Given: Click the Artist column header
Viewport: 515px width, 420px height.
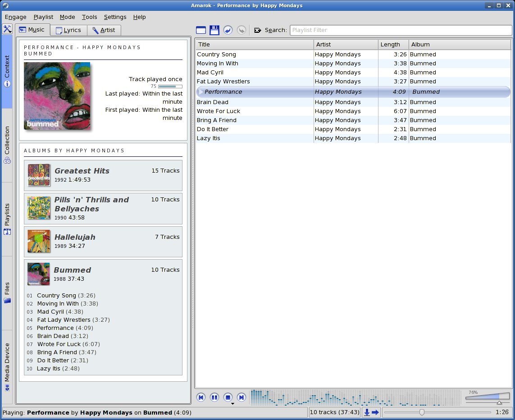Looking at the screenshot, I should click(x=346, y=44).
